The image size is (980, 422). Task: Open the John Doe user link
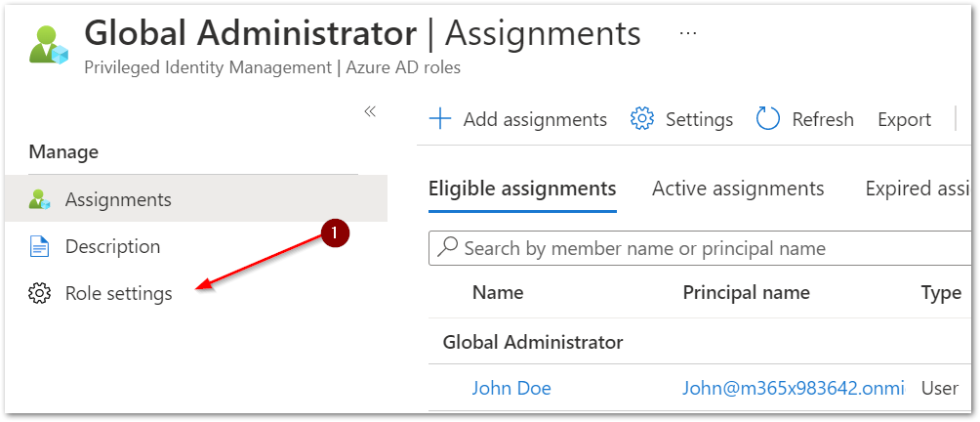[x=511, y=388]
